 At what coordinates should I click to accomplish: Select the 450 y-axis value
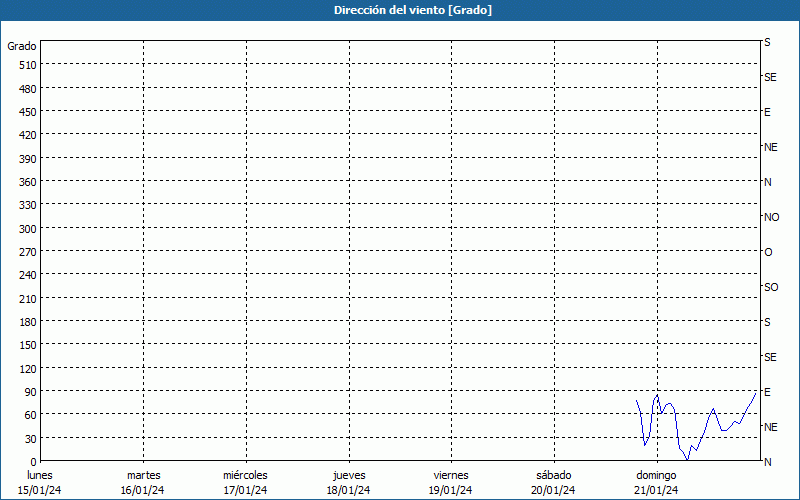pyautogui.click(x=28, y=112)
